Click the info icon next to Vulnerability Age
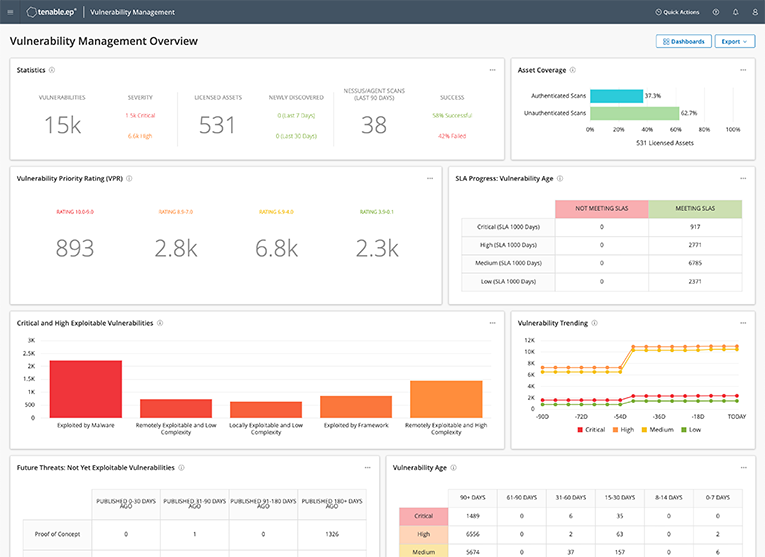Screen dimensions: 765x557 (454, 468)
